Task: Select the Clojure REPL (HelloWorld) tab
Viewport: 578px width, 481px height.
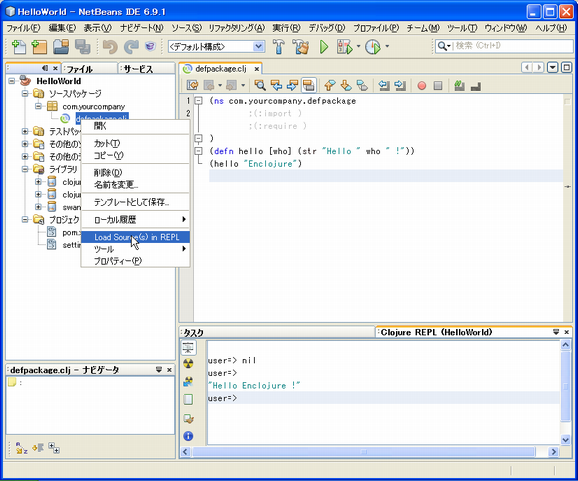Action: pyautogui.click(x=436, y=332)
